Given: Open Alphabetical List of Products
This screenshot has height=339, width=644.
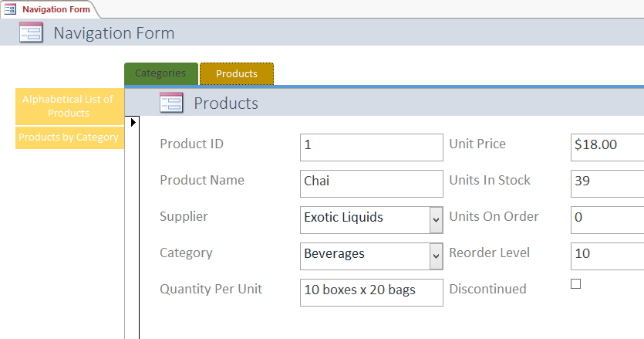Looking at the screenshot, I should pos(69,106).
